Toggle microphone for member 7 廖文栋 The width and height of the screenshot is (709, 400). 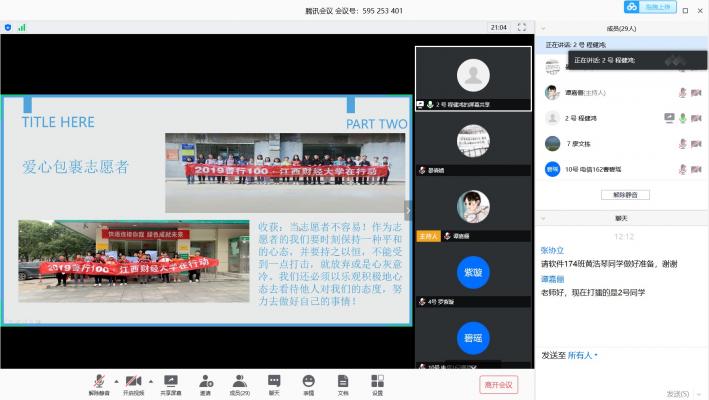pos(682,143)
